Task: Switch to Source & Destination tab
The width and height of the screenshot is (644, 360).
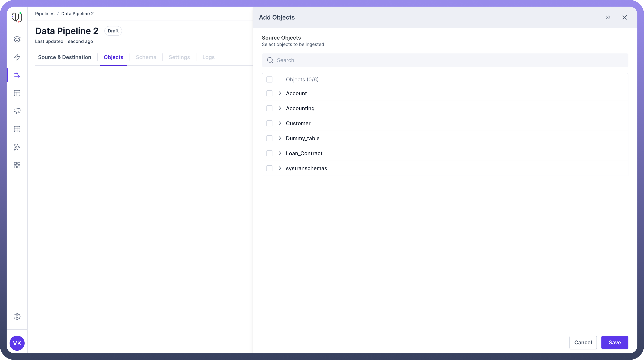Action: coord(65,57)
